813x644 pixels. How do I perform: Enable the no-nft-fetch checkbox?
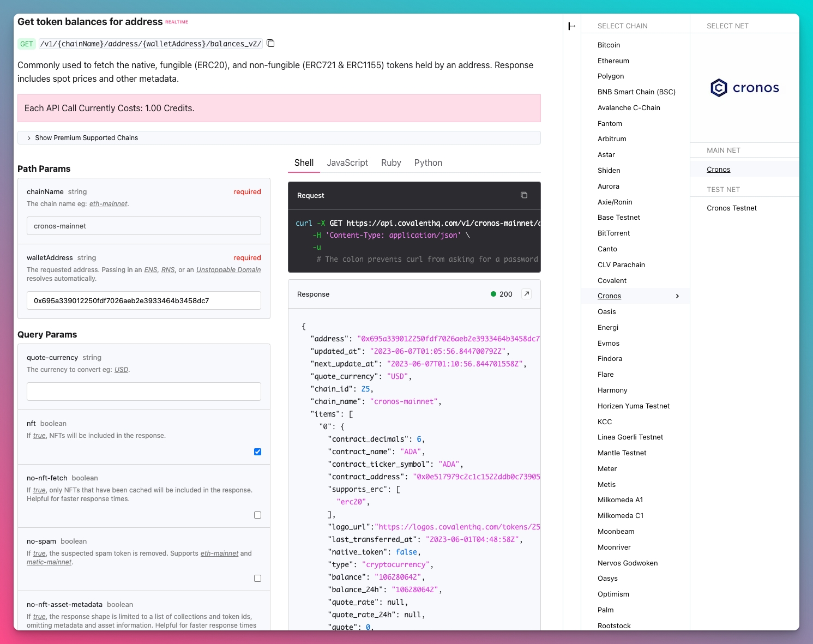[x=257, y=515]
